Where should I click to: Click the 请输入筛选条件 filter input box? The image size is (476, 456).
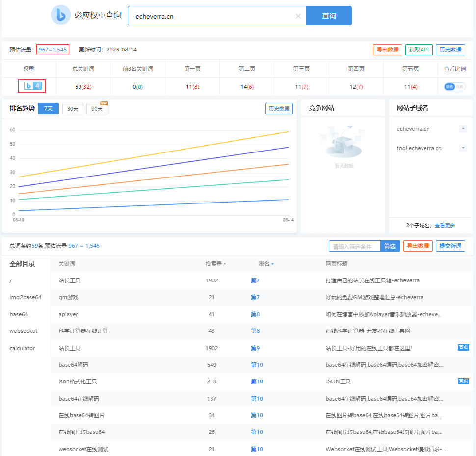click(354, 246)
